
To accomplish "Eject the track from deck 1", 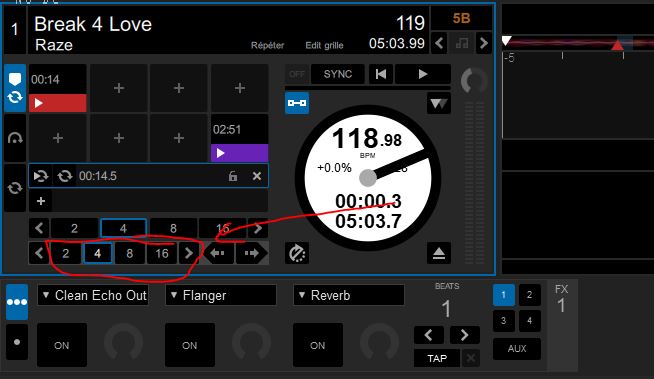I will click(438, 253).
